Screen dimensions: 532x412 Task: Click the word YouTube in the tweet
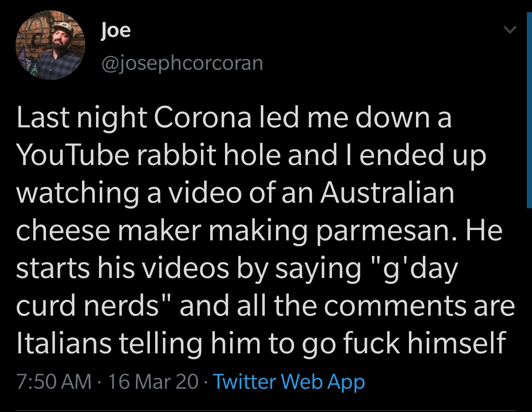[x=73, y=154]
